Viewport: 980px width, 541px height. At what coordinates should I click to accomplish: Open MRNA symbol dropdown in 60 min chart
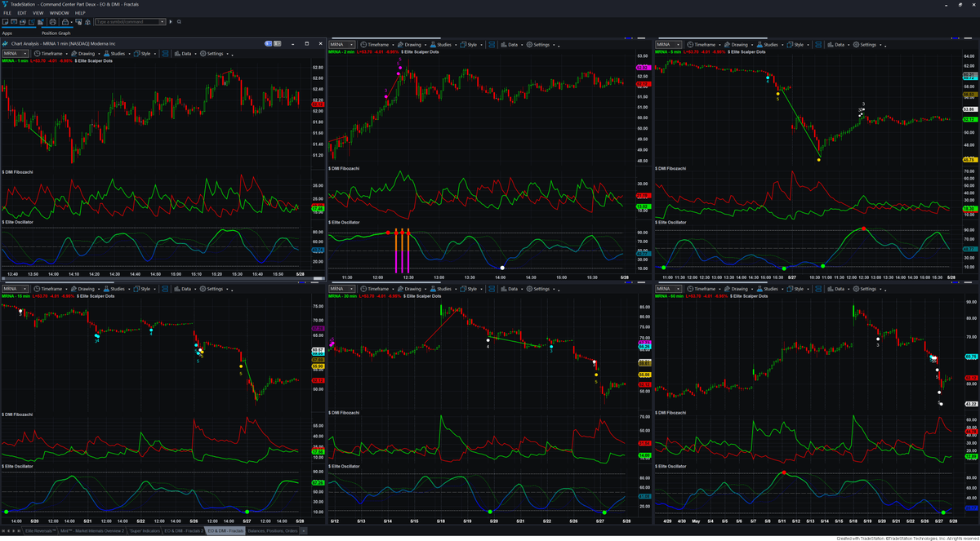pyautogui.click(x=679, y=289)
